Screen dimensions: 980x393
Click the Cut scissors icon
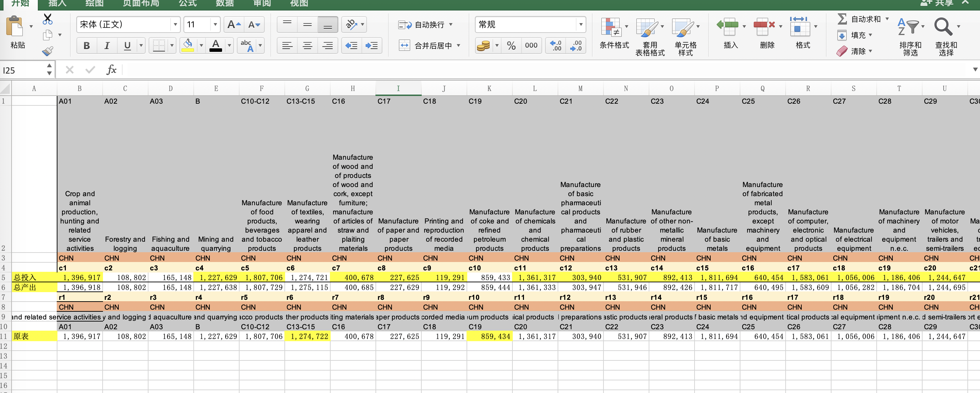coord(47,19)
